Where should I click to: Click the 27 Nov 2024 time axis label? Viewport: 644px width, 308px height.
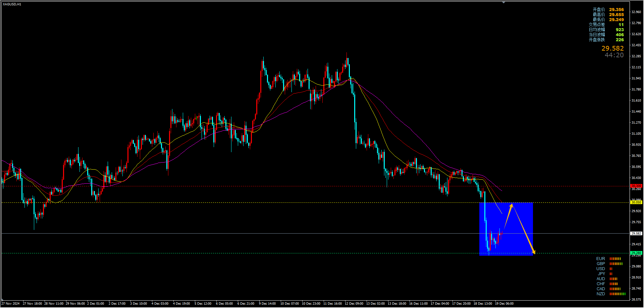[10, 304]
